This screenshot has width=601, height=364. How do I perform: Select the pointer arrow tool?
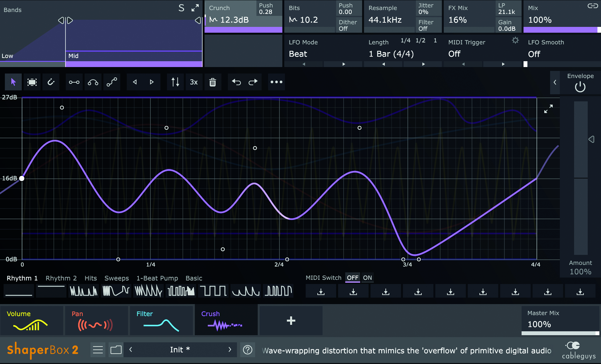tap(13, 82)
